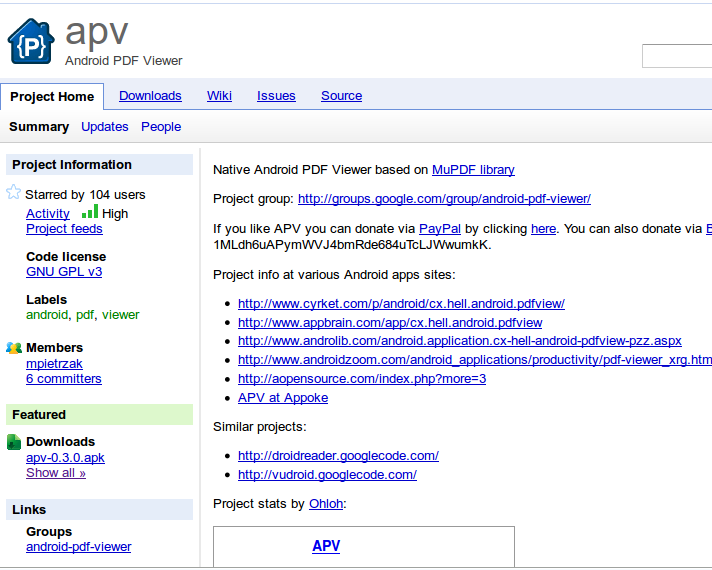Click the Members people icon

[x=14, y=348]
